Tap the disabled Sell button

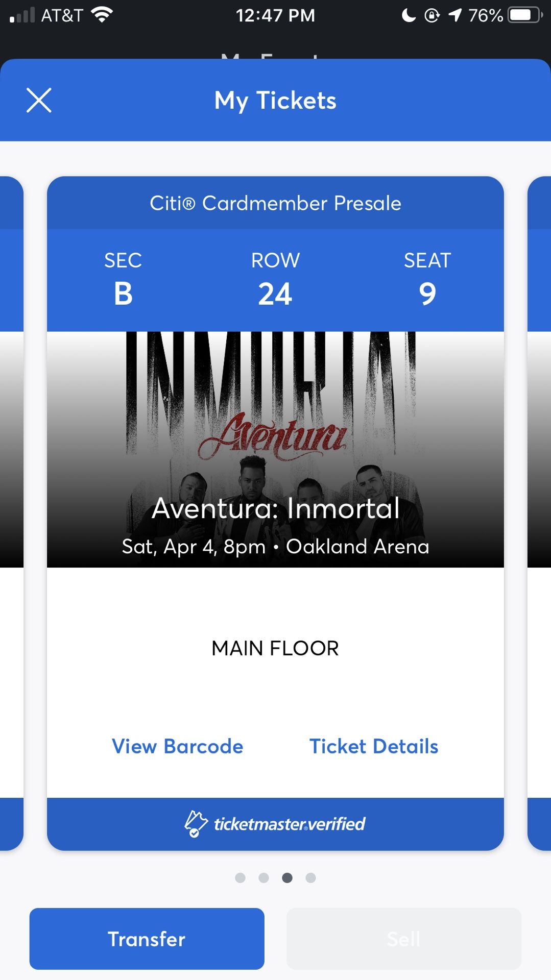(403, 939)
